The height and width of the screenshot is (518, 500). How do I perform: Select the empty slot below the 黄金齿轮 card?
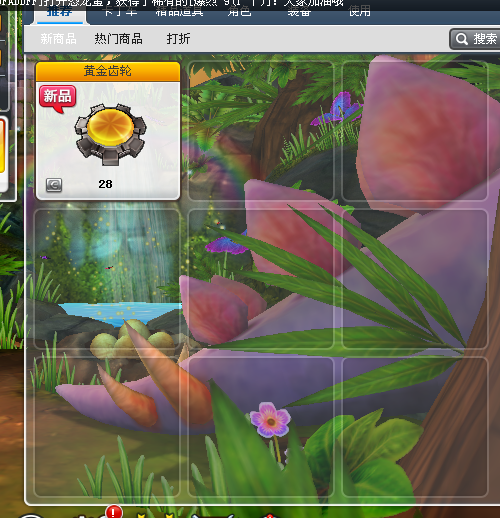pos(107,279)
